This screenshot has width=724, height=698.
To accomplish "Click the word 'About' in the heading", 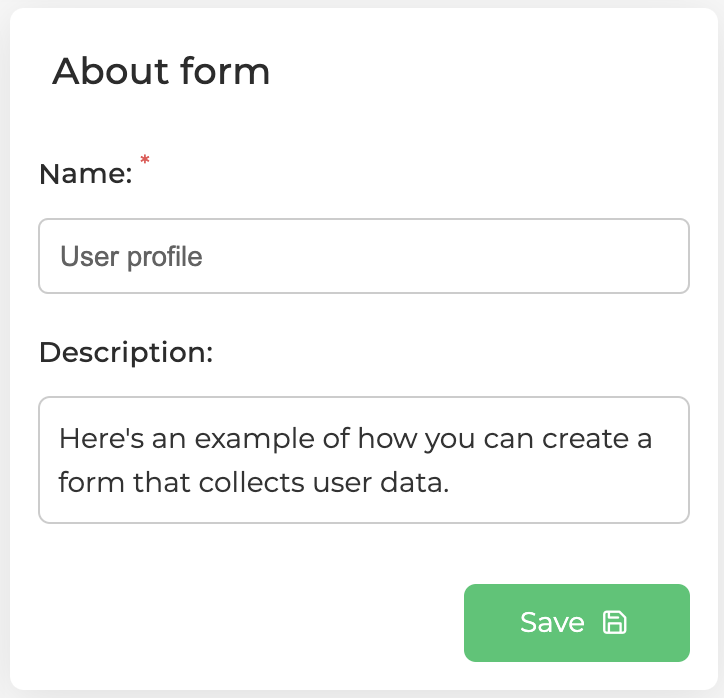I will [110, 72].
